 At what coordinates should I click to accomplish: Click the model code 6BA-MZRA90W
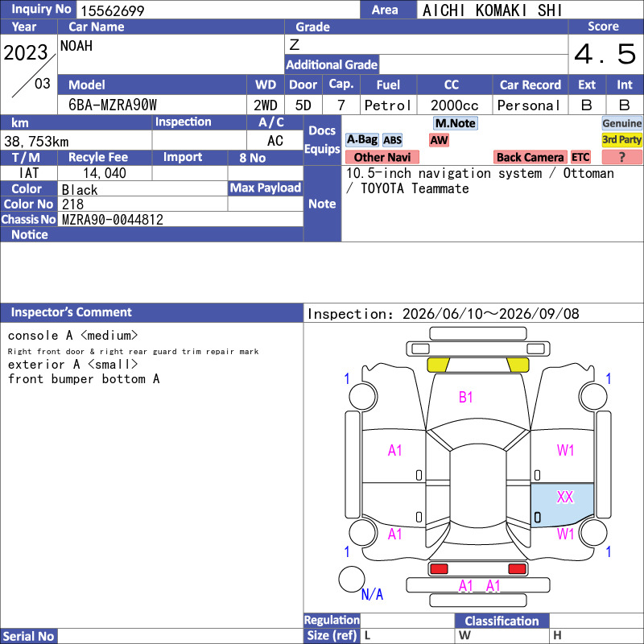point(113,105)
